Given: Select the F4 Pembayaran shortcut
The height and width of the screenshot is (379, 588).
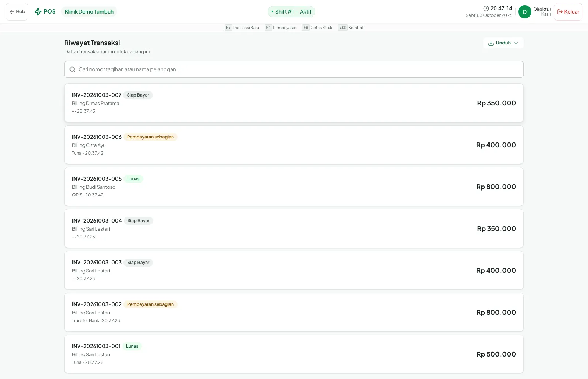Looking at the screenshot, I should tap(281, 28).
